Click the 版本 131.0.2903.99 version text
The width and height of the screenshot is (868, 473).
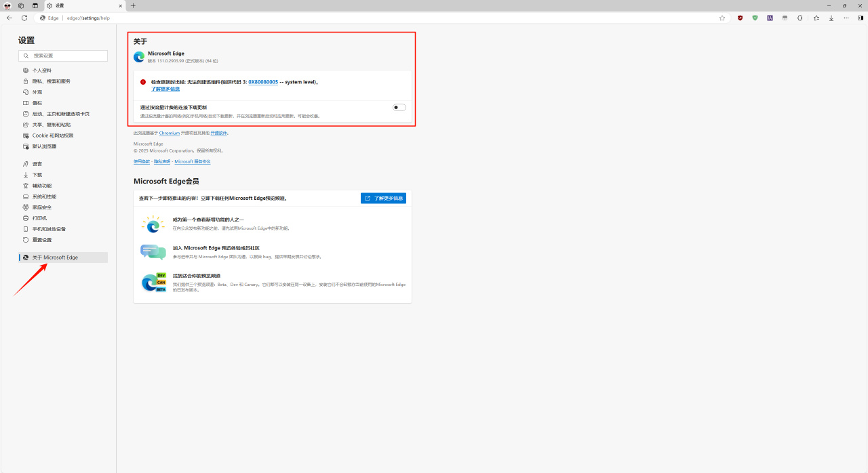pos(183,61)
